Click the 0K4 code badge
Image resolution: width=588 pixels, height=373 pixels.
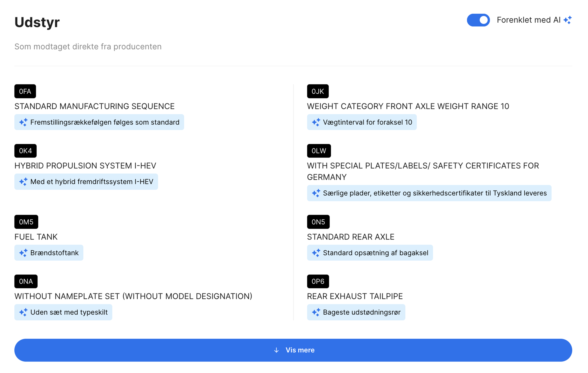click(x=25, y=151)
